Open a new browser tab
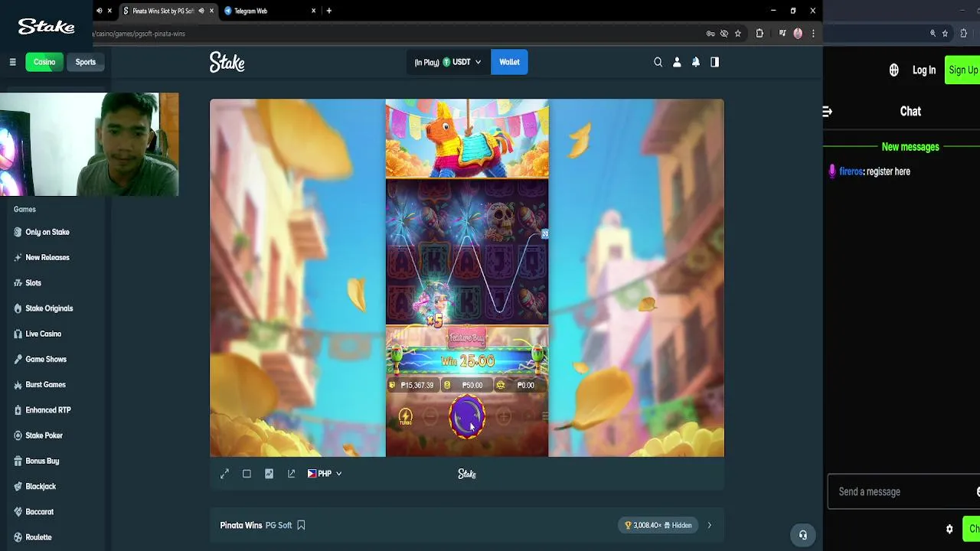The image size is (980, 551). pos(329,11)
